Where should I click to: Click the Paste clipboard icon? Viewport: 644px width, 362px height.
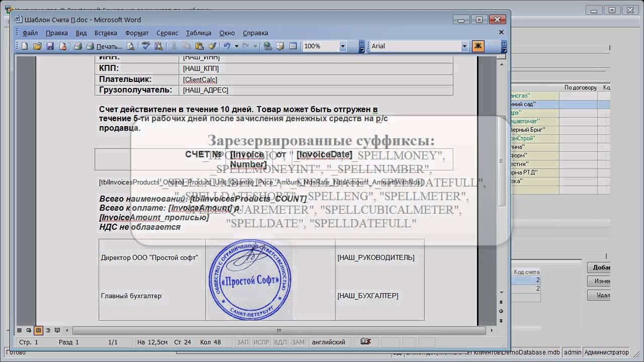point(199,46)
